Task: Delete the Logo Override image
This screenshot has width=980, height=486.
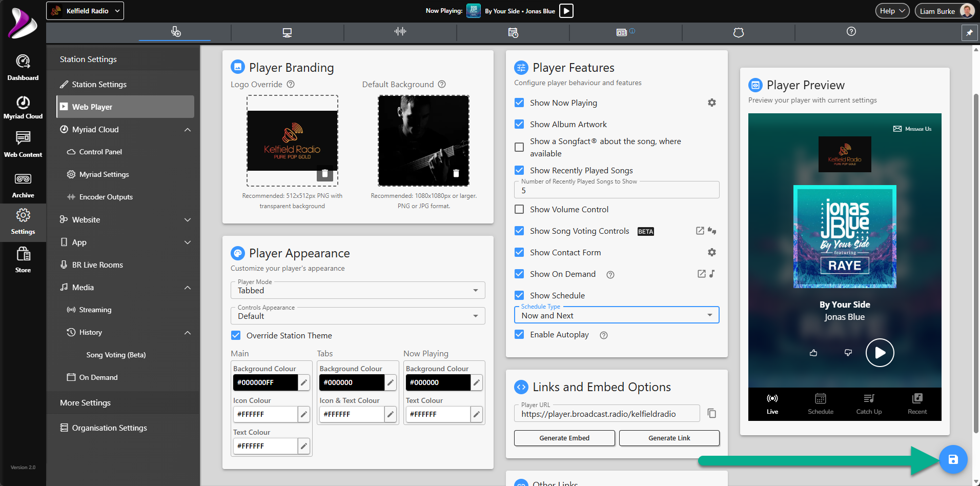Action: [x=325, y=173]
